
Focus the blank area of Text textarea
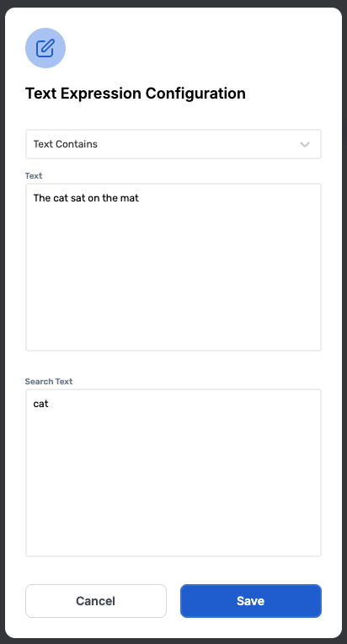(173, 279)
